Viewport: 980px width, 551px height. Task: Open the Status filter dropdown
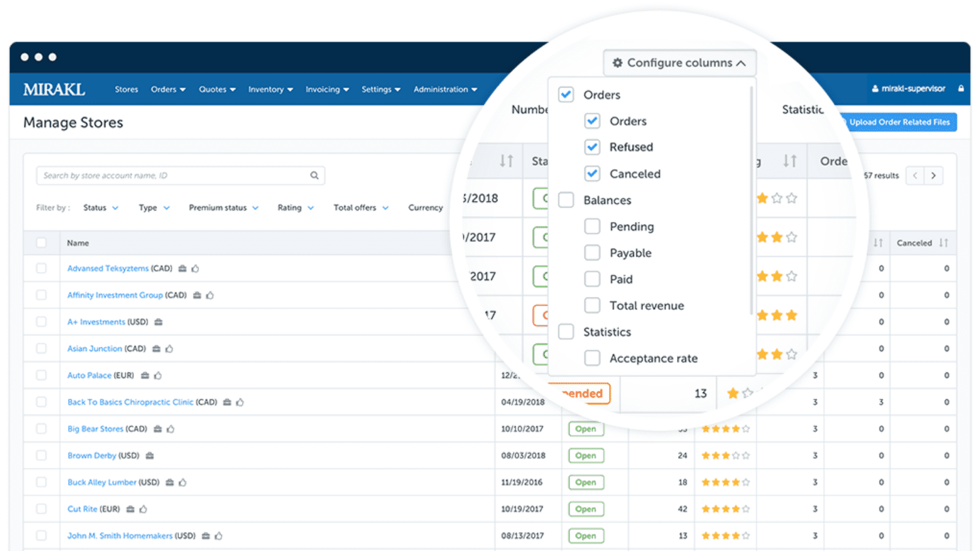click(x=101, y=208)
